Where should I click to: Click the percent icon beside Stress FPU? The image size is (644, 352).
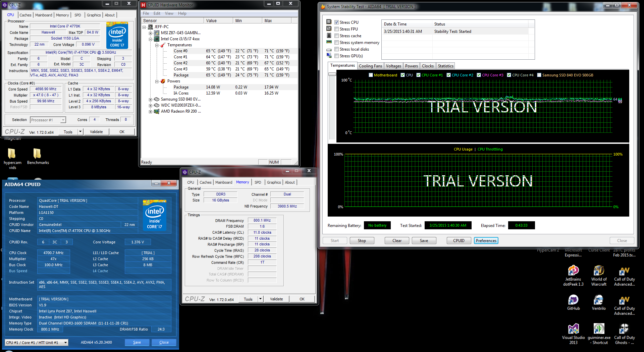point(329,28)
